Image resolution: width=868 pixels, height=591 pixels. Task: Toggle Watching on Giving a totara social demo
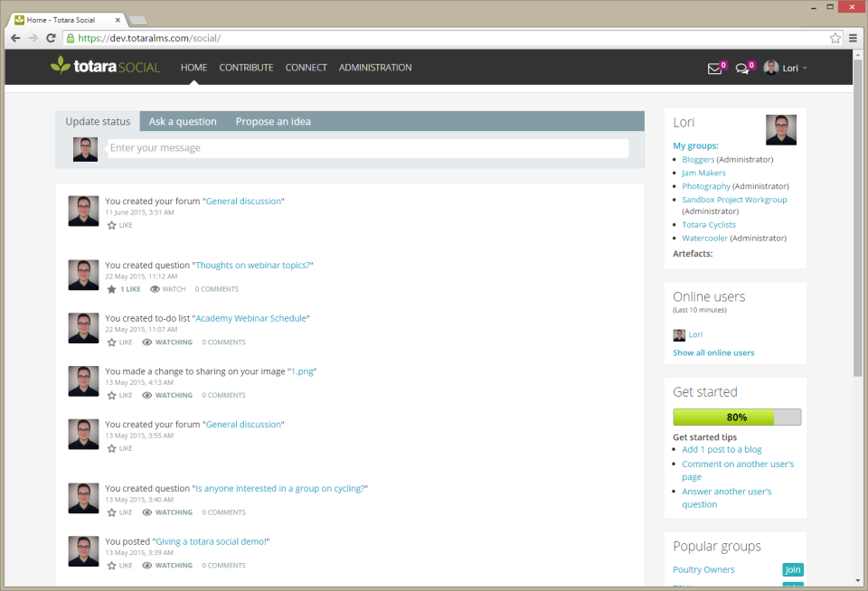coord(167,566)
